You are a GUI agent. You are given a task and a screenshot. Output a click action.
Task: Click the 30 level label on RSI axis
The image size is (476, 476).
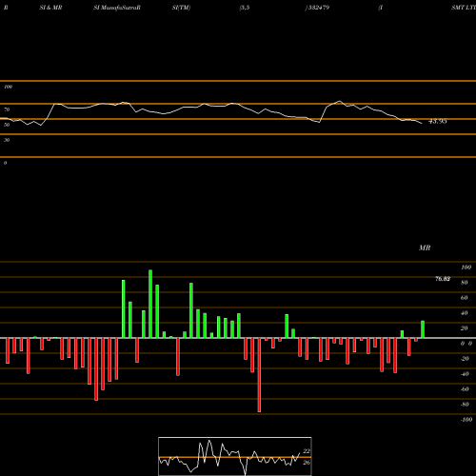[7, 140]
